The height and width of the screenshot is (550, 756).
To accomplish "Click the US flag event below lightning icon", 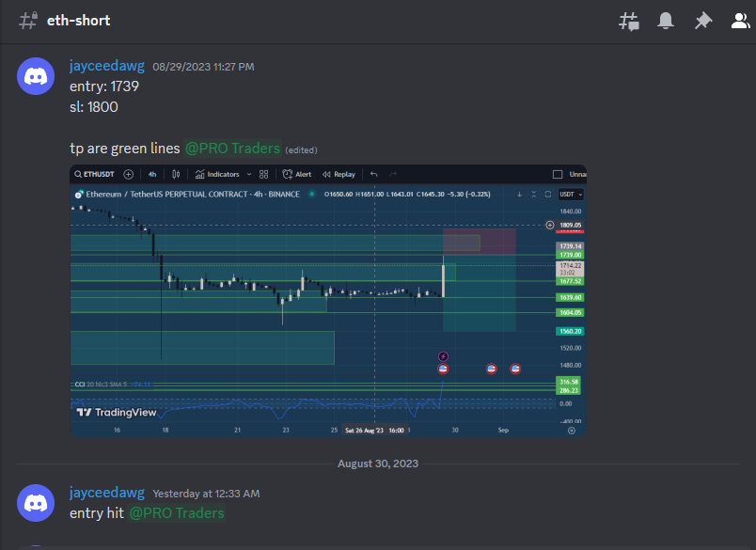I will (443, 369).
